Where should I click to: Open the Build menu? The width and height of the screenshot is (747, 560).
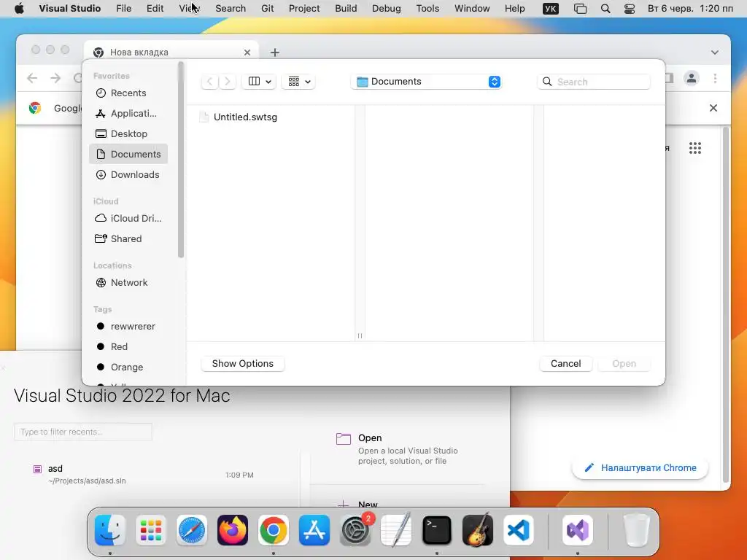click(x=346, y=9)
